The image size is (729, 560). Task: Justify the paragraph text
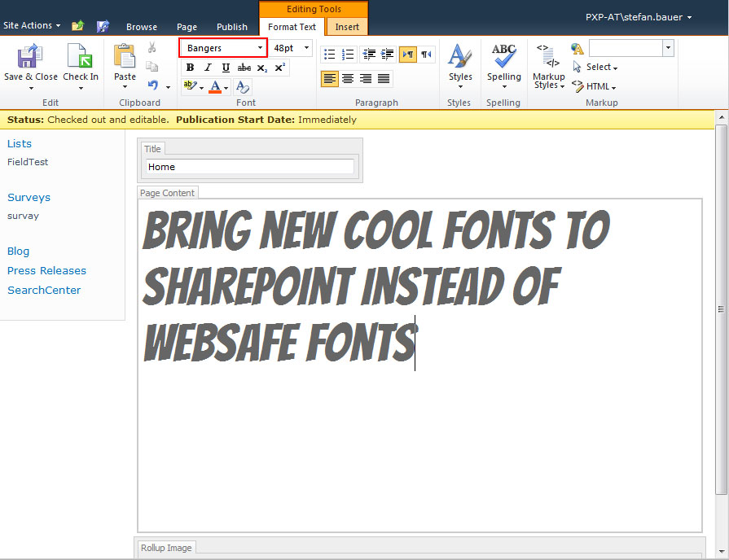point(384,78)
